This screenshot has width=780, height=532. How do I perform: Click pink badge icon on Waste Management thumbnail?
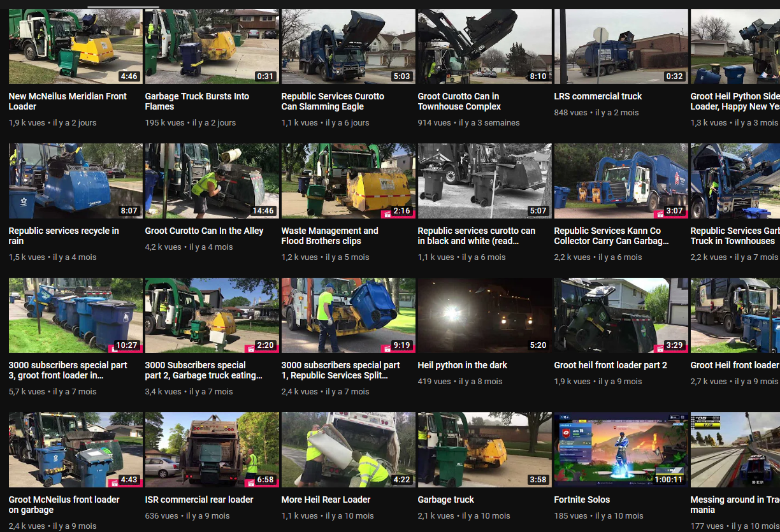tap(386, 212)
